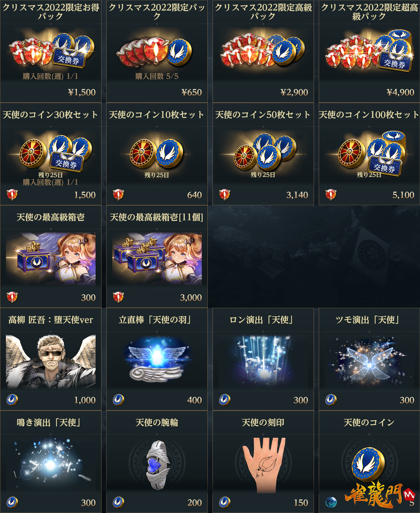Open the 天使の最高級箱壱 single box image
This screenshot has height=513, width=420.
click(x=51, y=259)
